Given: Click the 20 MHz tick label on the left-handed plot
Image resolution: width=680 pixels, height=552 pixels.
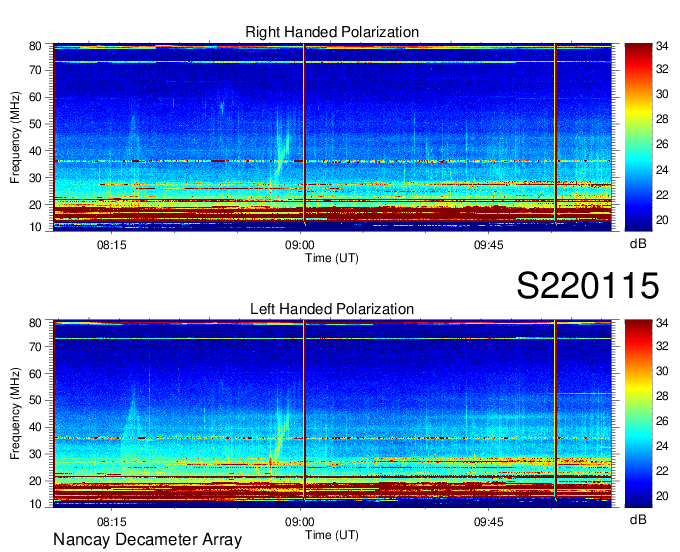Looking at the screenshot, I should (x=35, y=481).
